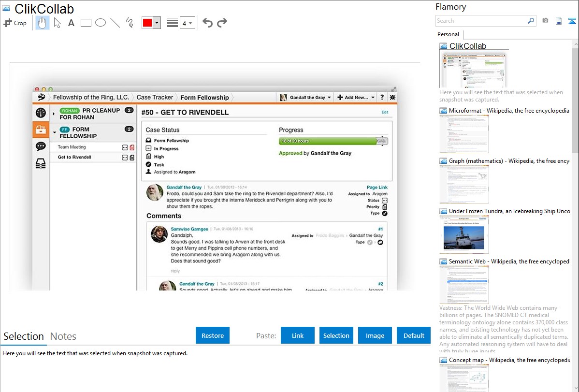The width and height of the screenshot is (579, 392).
Task: Open the line width dropdown showing 4
Action: [188, 23]
